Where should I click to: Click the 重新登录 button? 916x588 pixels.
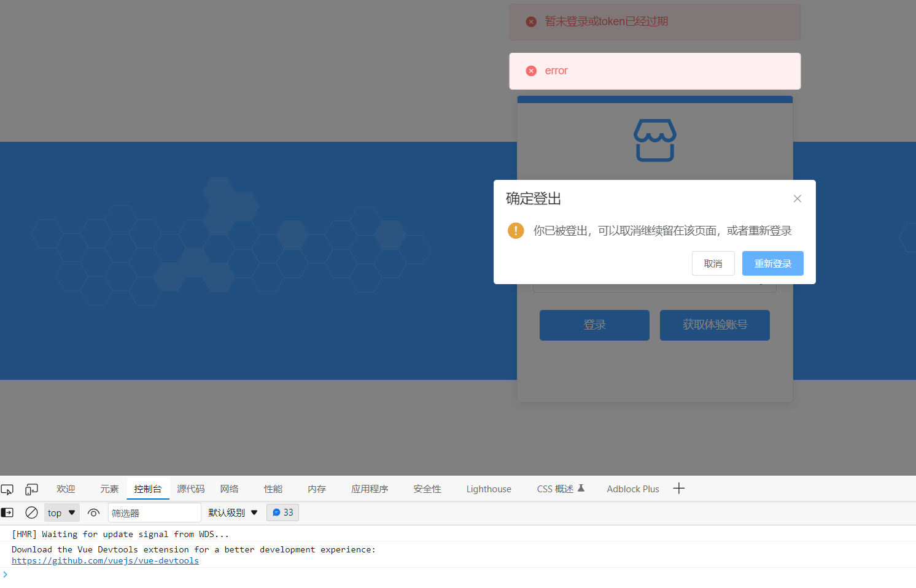pyautogui.click(x=772, y=263)
